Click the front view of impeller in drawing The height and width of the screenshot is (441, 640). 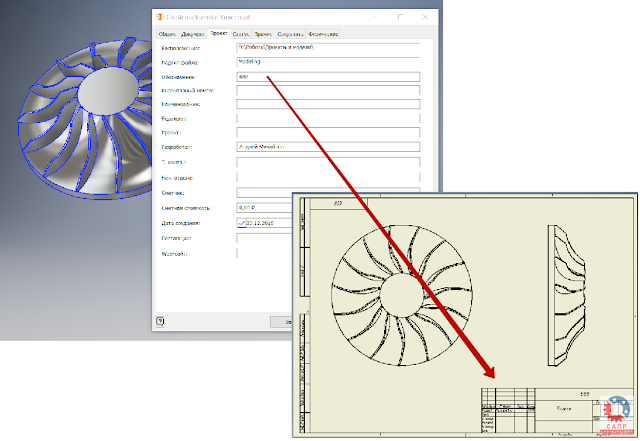click(x=402, y=295)
